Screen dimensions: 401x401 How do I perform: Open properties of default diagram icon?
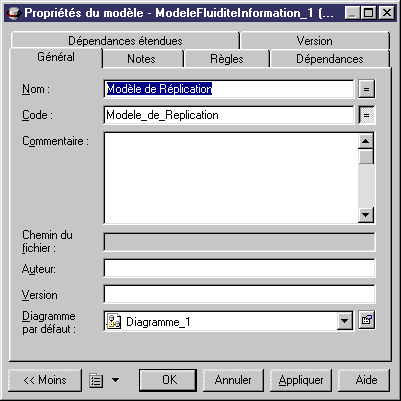pyautogui.click(x=366, y=321)
